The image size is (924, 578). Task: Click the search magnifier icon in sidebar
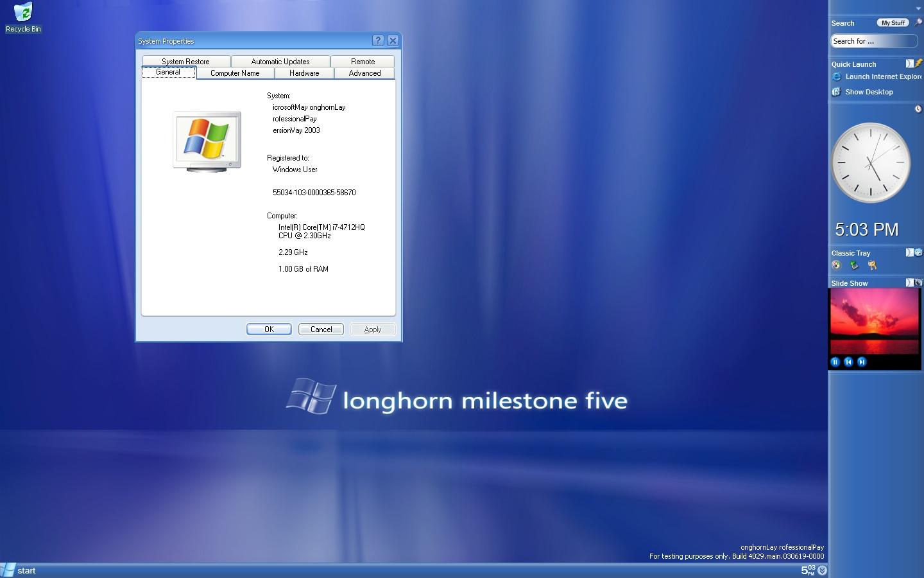coord(918,22)
